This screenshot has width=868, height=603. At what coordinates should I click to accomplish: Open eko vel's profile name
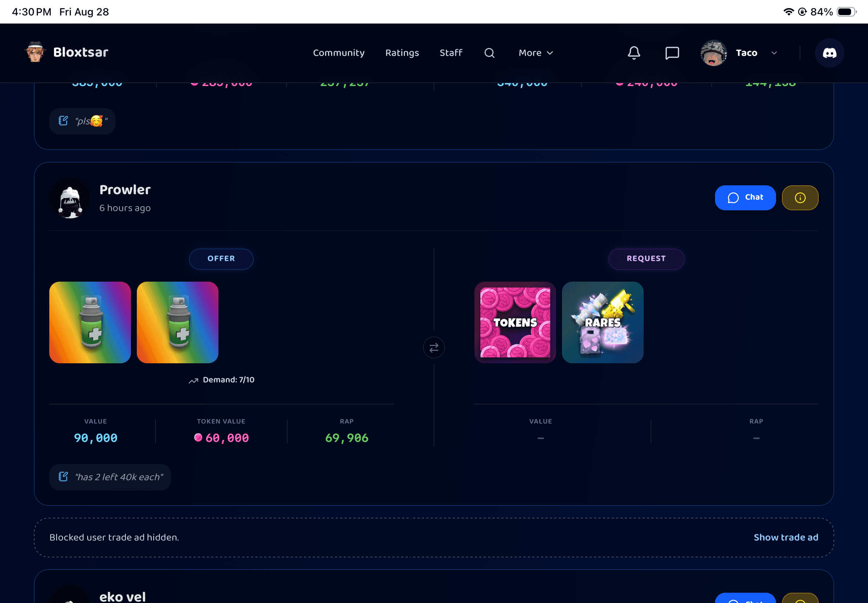point(122,597)
